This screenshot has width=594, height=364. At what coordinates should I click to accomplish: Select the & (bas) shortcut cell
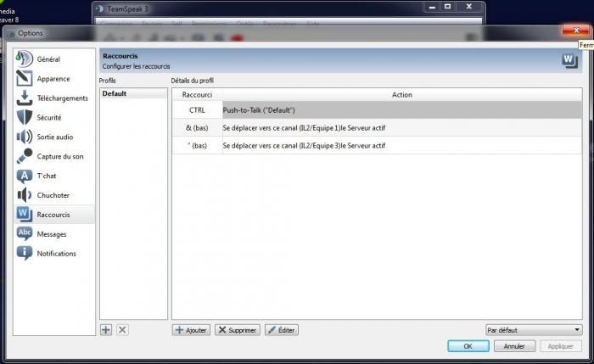[x=197, y=128]
